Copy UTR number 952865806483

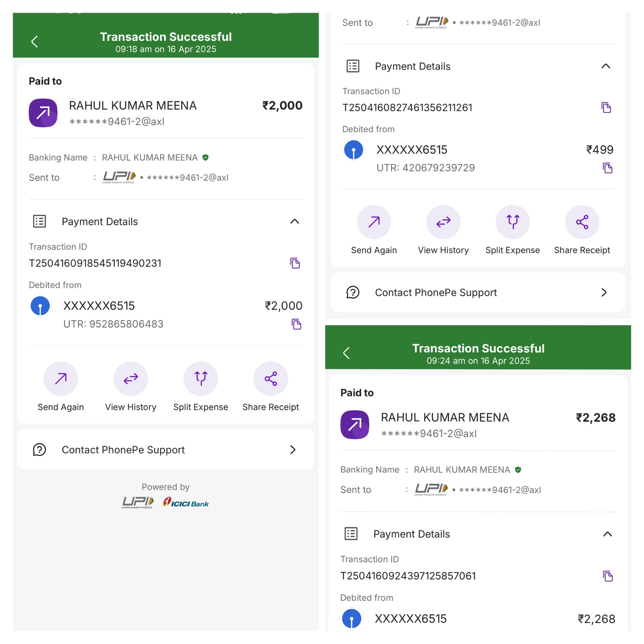click(x=296, y=324)
